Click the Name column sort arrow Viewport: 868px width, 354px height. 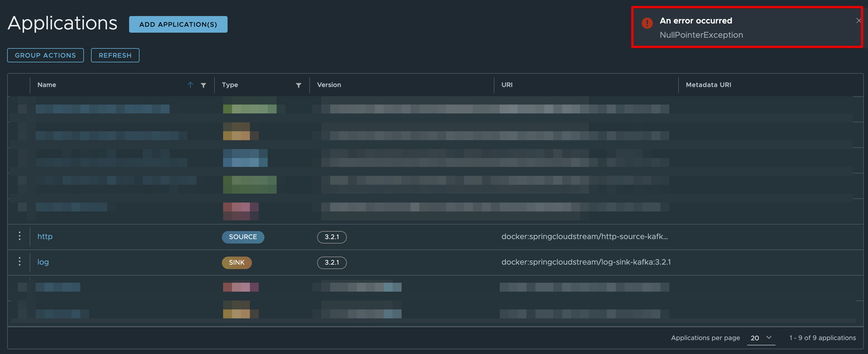190,85
